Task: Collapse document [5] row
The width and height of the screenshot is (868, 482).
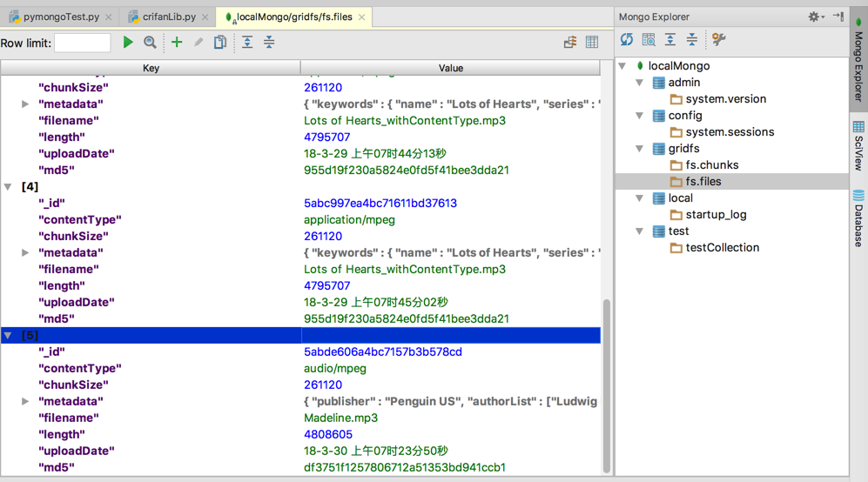Action: 9,336
